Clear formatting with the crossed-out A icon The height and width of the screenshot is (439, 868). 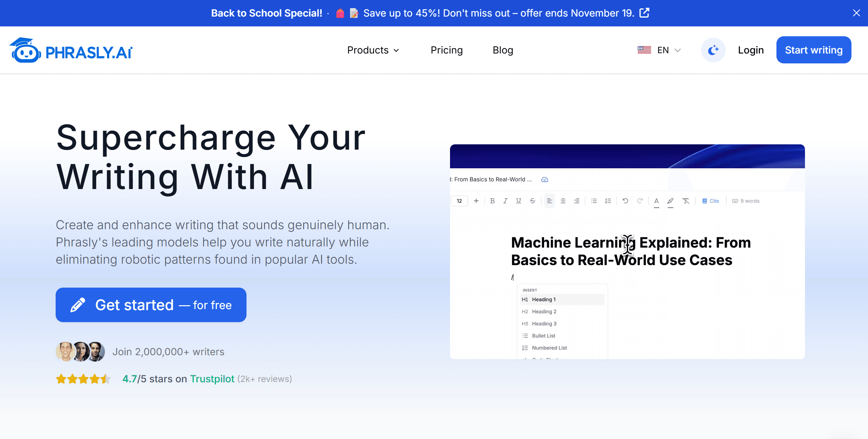[x=686, y=201]
